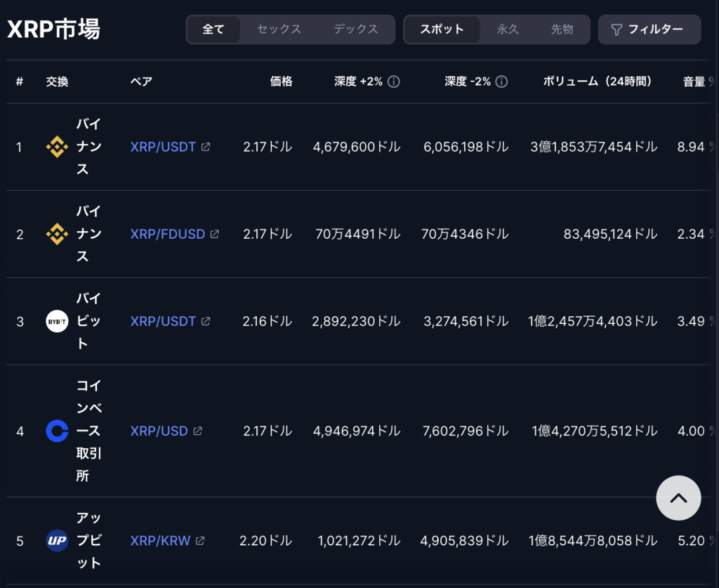Click the 2,892,230ドル depth value
The image size is (719, 588).
point(356,321)
